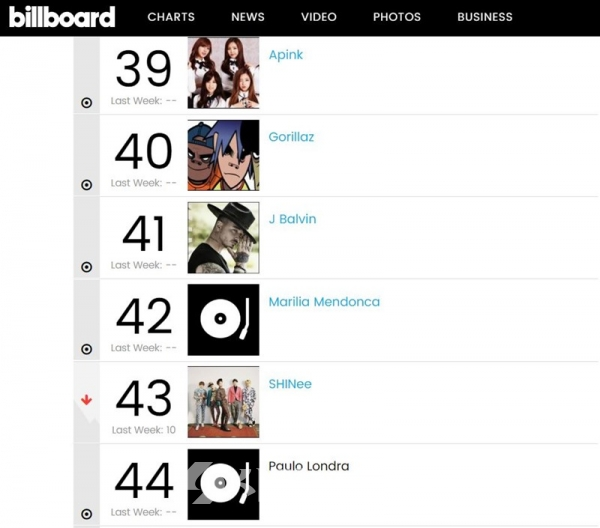Open the BUSINESS section

click(485, 17)
